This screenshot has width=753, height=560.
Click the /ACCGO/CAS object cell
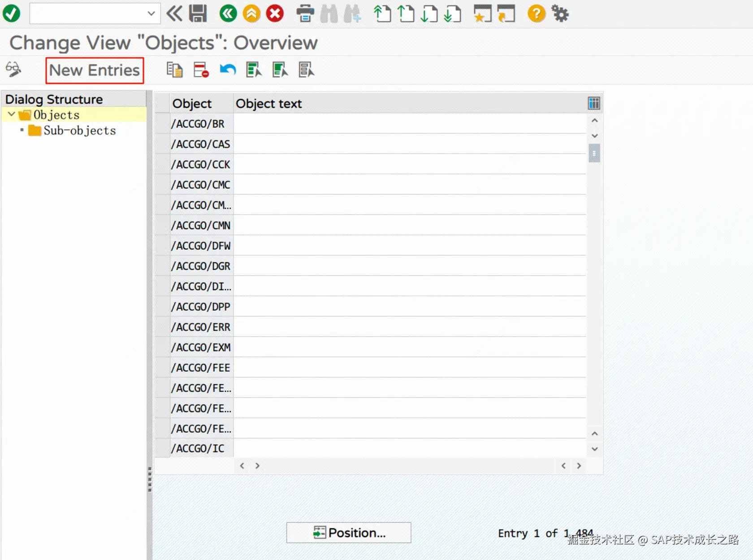coord(202,144)
